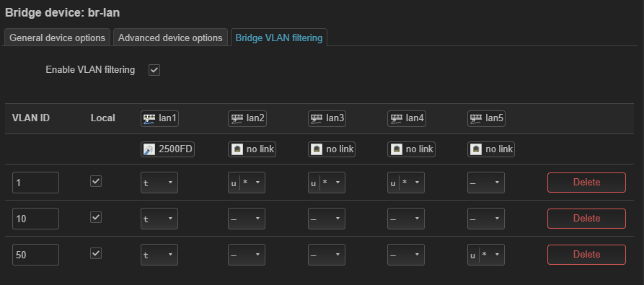Click the lan2 no link status icon
Image resolution: width=644 pixels, height=285 pixels.
[x=236, y=149]
